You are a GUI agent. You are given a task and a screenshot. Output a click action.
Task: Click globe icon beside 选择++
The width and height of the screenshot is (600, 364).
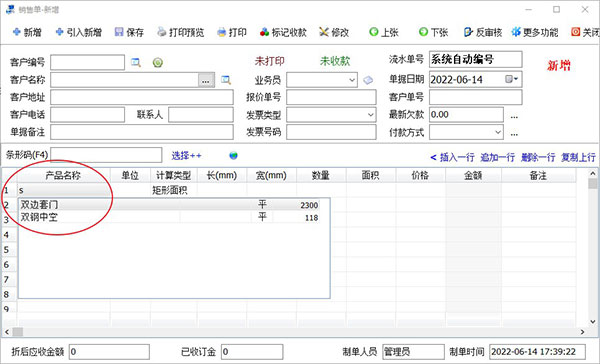[x=233, y=155]
